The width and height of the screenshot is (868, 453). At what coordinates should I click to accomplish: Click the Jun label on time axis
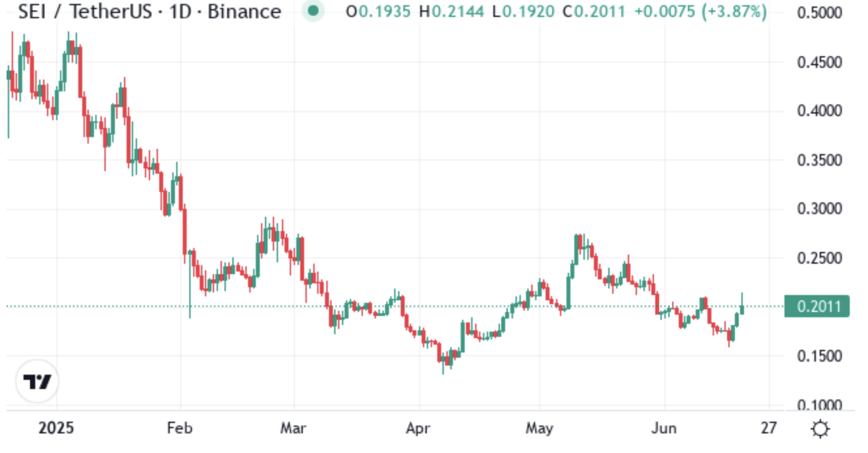tap(664, 428)
